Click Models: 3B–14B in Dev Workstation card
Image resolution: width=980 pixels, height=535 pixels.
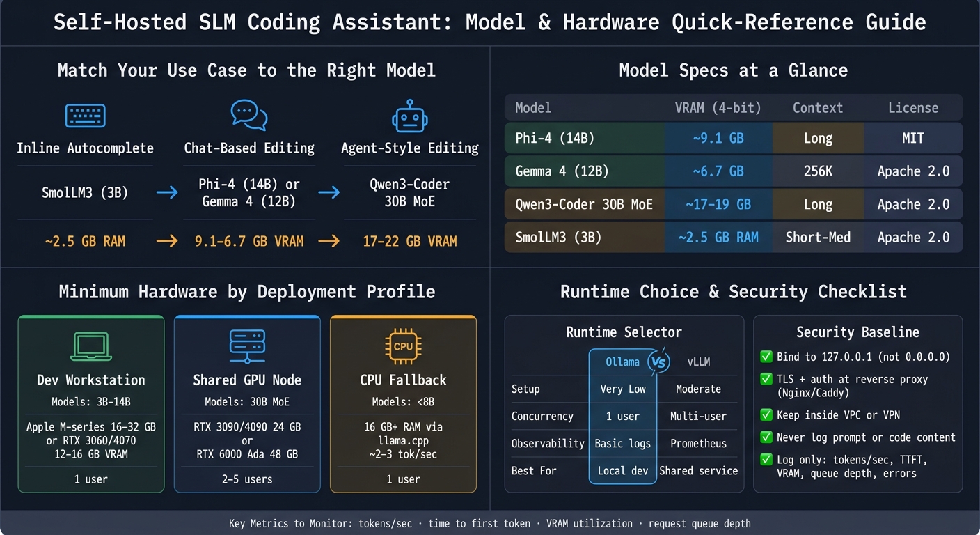point(91,402)
